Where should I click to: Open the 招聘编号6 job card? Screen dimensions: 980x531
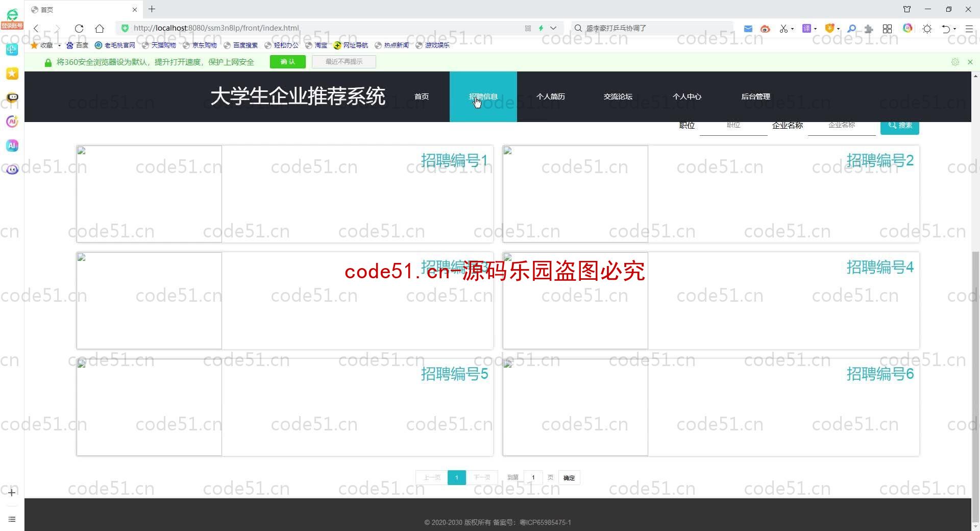click(711, 407)
